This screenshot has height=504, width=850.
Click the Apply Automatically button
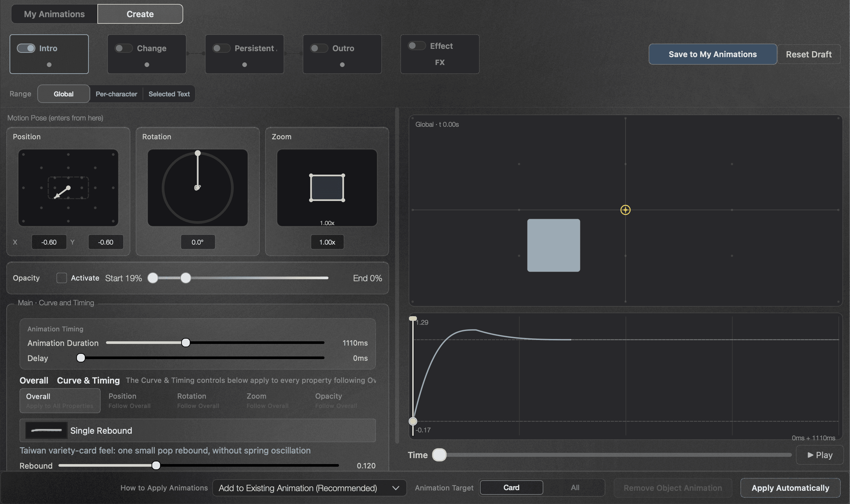coord(790,488)
